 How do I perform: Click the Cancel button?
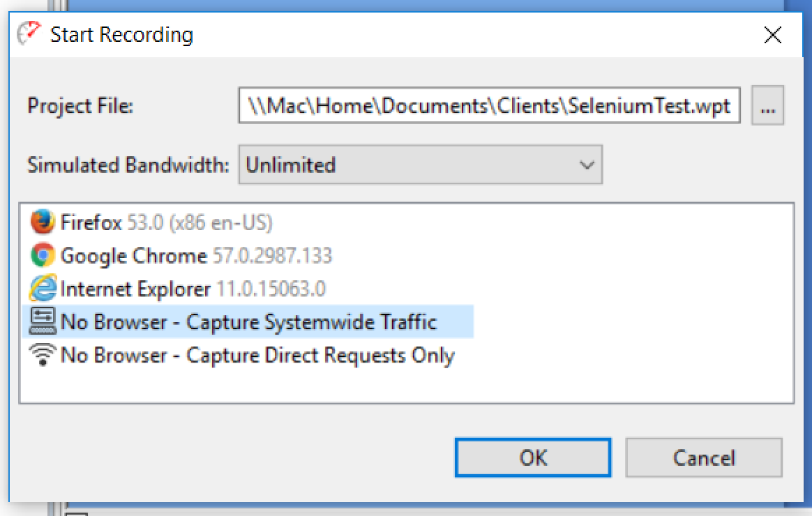704,457
